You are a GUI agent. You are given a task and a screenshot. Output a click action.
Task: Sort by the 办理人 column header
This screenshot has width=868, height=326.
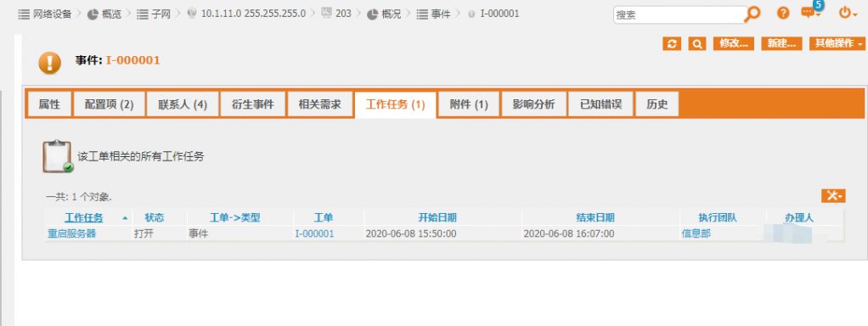pos(799,217)
